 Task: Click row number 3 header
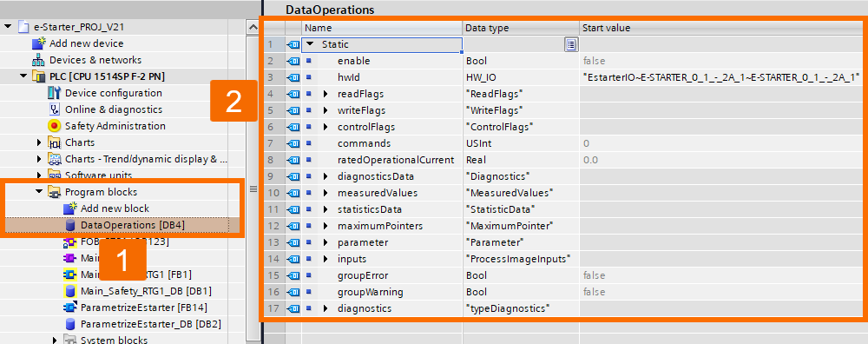(274, 77)
